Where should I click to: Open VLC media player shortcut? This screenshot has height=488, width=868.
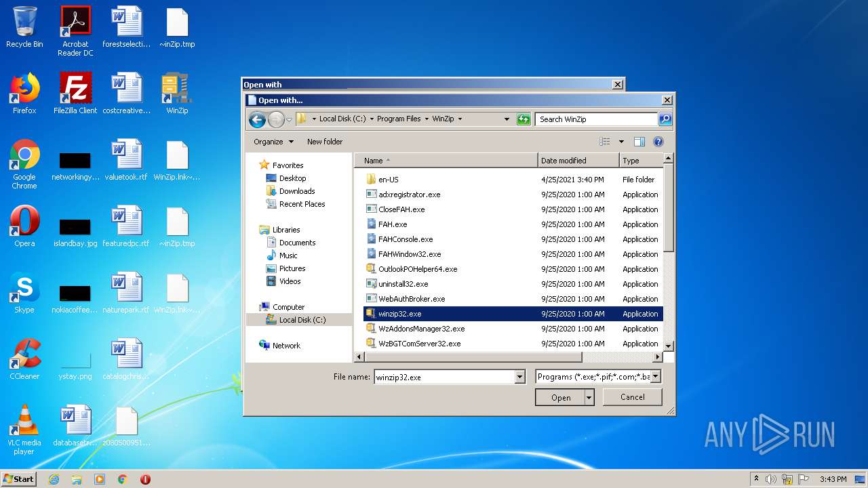(x=24, y=430)
